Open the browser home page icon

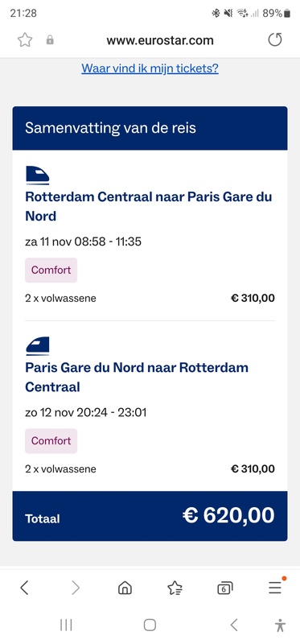(125, 588)
